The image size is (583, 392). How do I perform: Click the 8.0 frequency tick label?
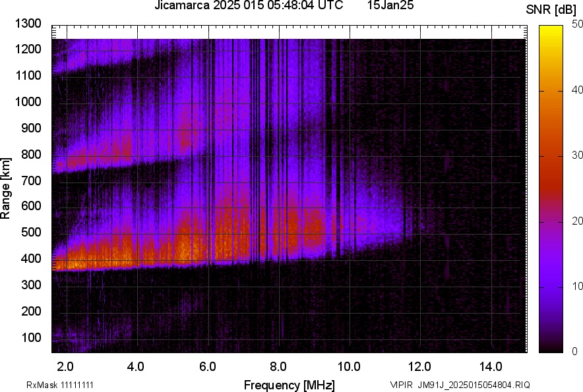click(x=278, y=366)
